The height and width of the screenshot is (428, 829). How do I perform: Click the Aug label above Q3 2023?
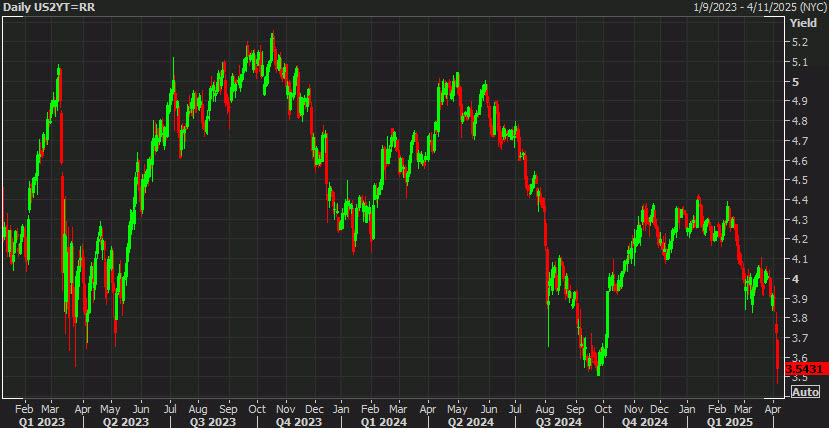[x=198, y=409]
